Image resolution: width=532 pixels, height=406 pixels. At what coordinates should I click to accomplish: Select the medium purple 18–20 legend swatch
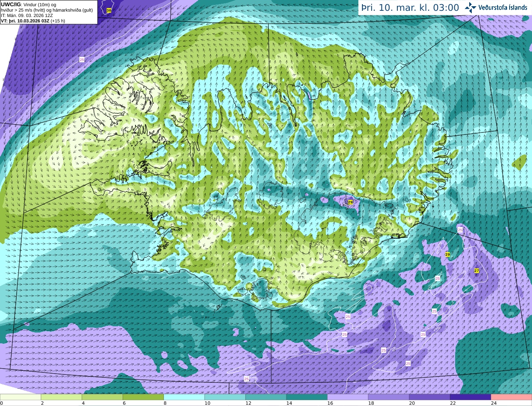[389, 397]
